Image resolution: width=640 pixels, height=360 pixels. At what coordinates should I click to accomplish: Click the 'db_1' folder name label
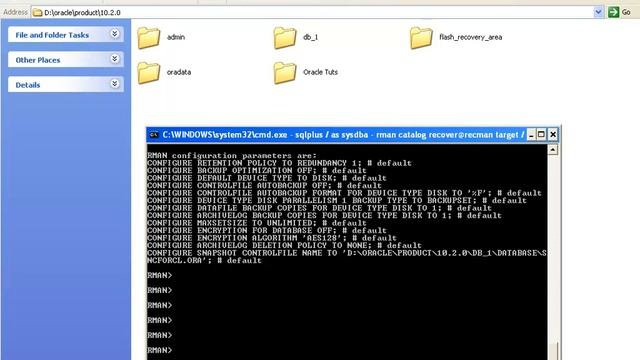(311, 37)
